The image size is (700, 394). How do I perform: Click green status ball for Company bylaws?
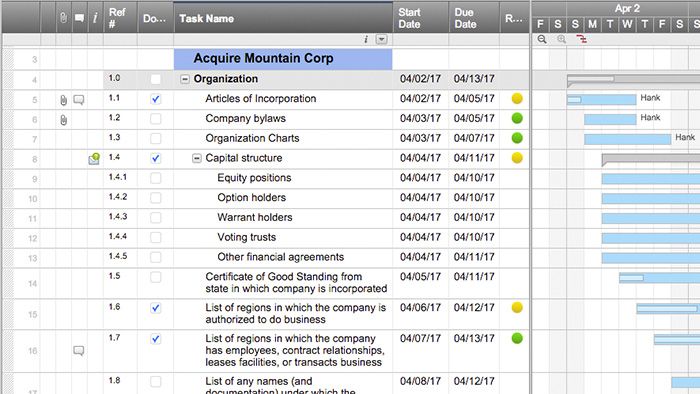(517, 118)
